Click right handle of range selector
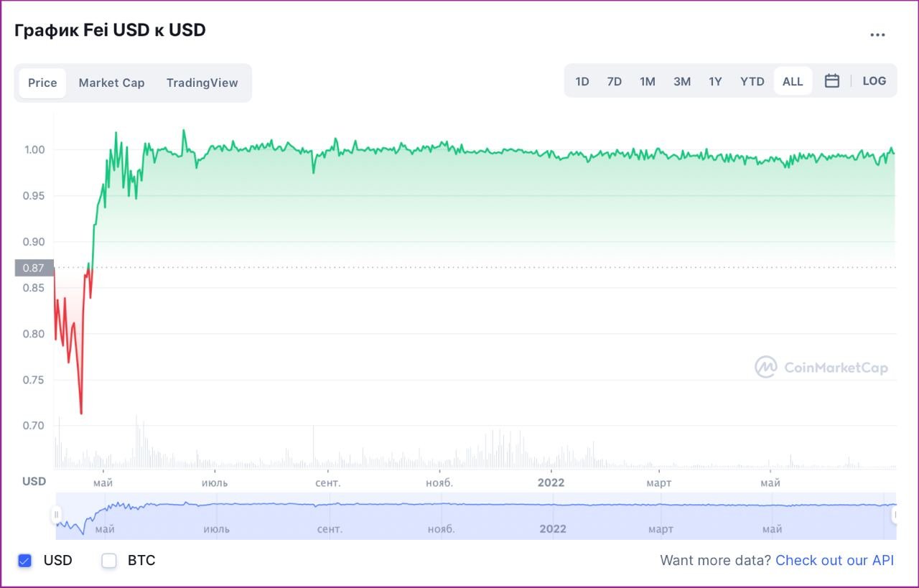The height and width of the screenshot is (588, 919). click(x=895, y=515)
